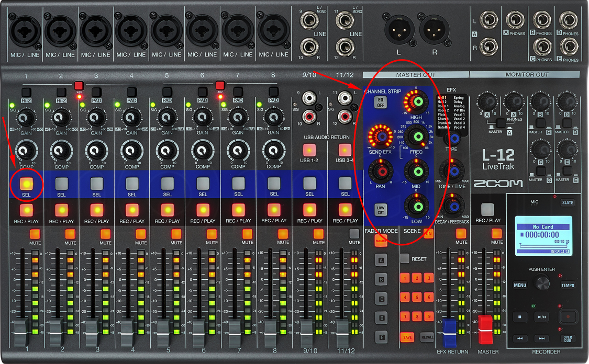This screenshot has width=589, height=364.
Task: Toggle channel 1 SEL button
Action: (x=26, y=183)
